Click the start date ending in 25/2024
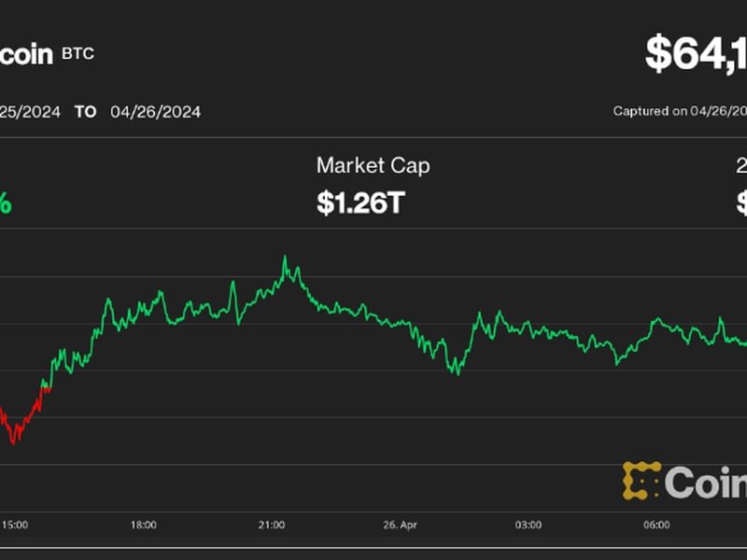The height and width of the screenshot is (560, 747). coord(30,112)
